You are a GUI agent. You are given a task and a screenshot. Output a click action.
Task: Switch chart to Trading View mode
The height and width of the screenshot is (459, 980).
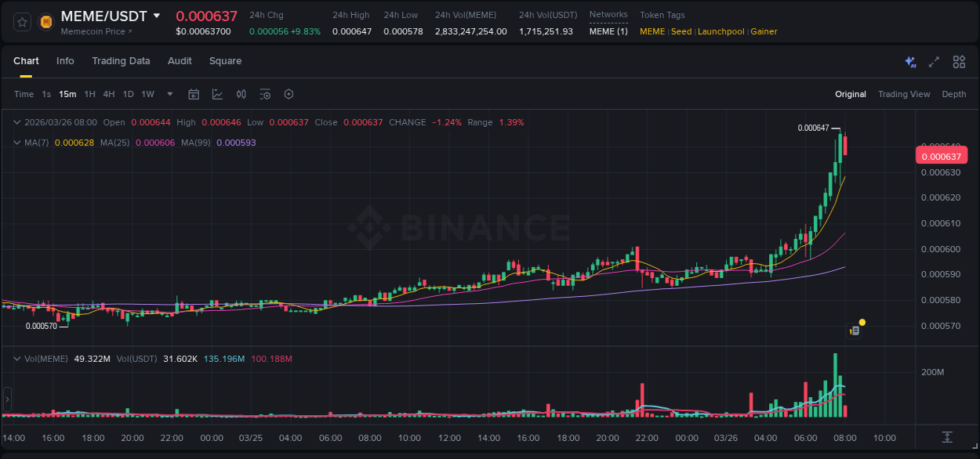pyautogui.click(x=904, y=94)
